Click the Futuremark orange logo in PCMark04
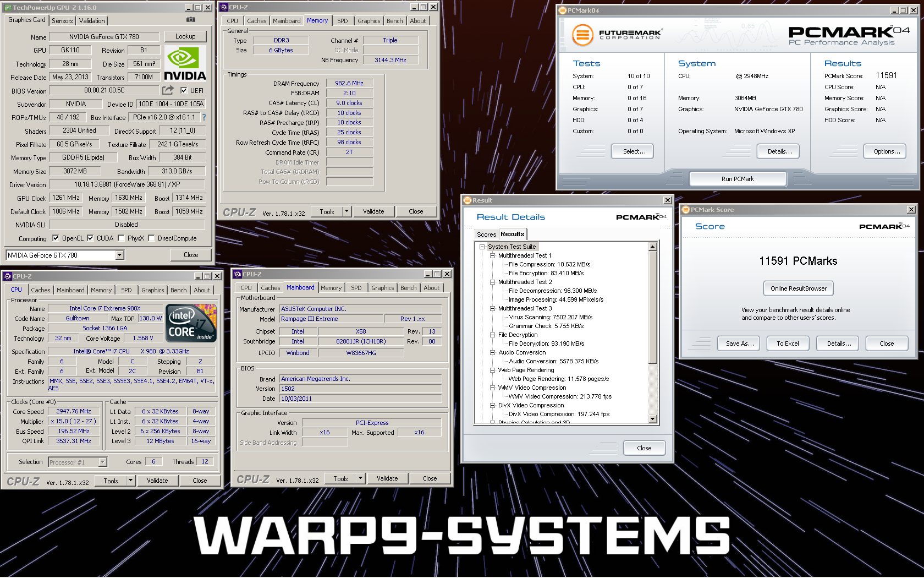This screenshot has height=578, width=924. 582,35
